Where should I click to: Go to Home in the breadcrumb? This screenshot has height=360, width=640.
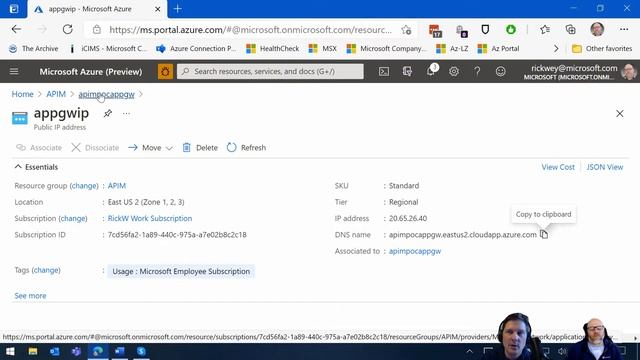pyautogui.click(x=22, y=94)
